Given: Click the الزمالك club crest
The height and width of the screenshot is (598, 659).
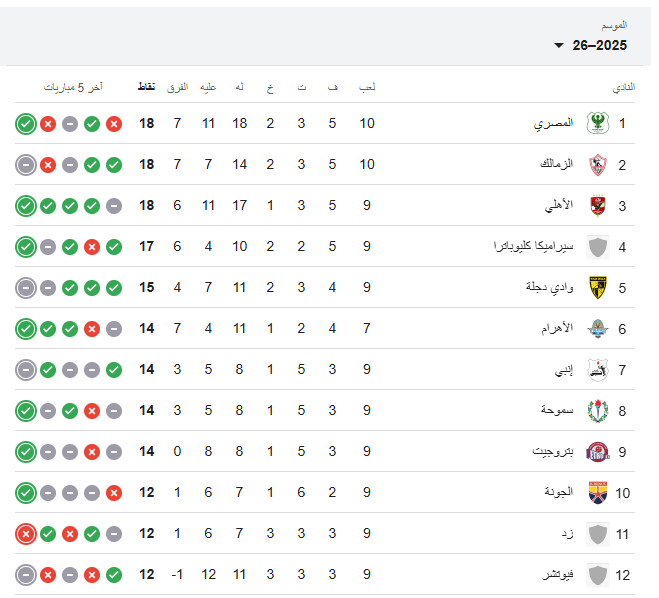Looking at the screenshot, I should click(598, 165).
